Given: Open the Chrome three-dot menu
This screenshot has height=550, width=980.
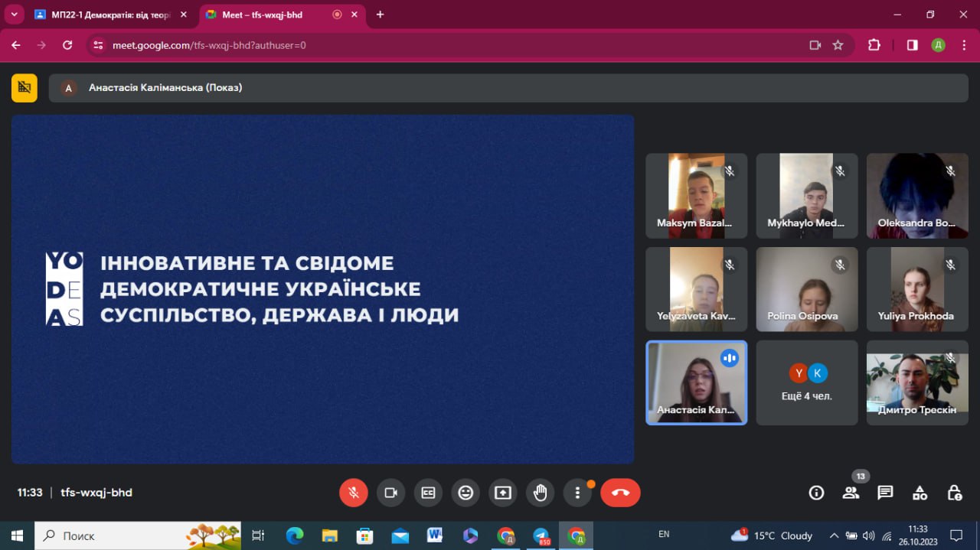Looking at the screenshot, I should [962, 45].
